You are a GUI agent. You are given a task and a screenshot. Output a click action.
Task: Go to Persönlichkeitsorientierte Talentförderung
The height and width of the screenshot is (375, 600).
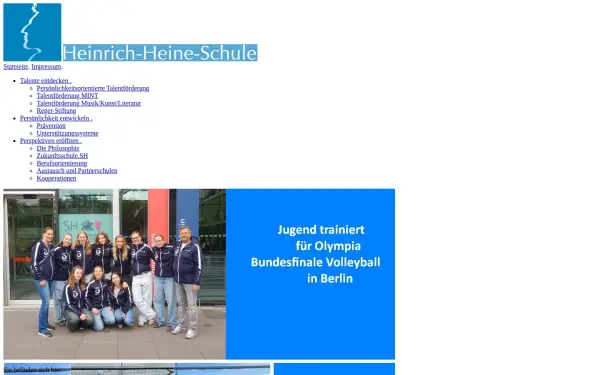coord(93,88)
